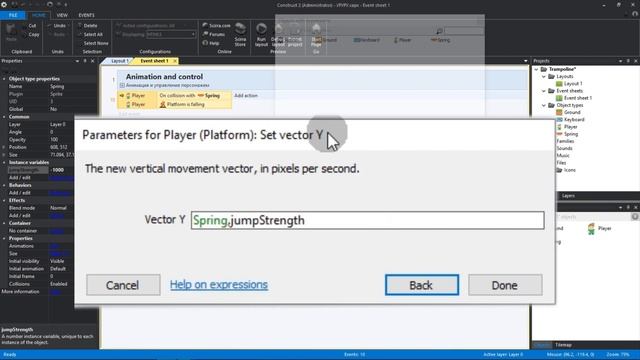Select the Ground object type in Projects
This screenshot has height=360, width=640.
tap(568, 112)
